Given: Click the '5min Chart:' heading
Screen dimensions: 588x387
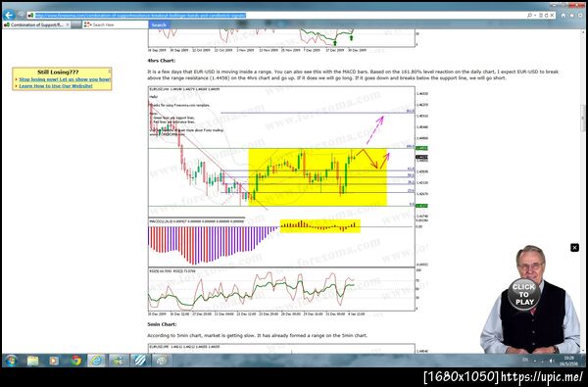Looking at the screenshot, I should click(x=162, y=324).
